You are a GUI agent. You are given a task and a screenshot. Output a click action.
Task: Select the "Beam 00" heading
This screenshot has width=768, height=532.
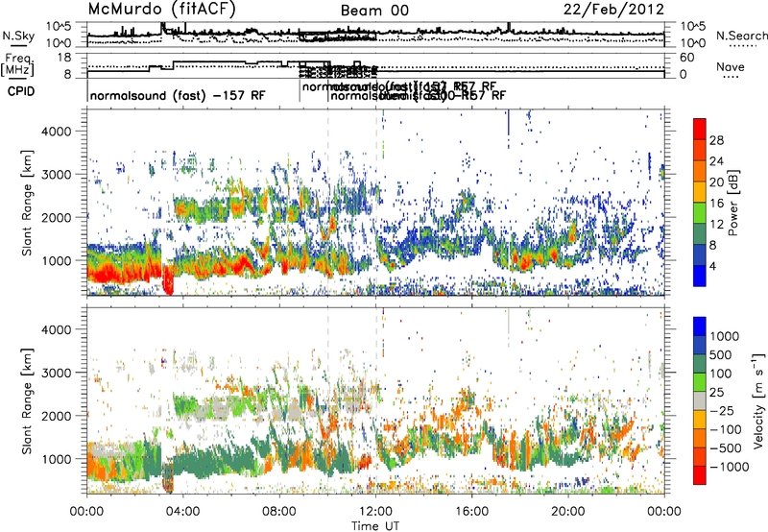(x=374, y=11)
